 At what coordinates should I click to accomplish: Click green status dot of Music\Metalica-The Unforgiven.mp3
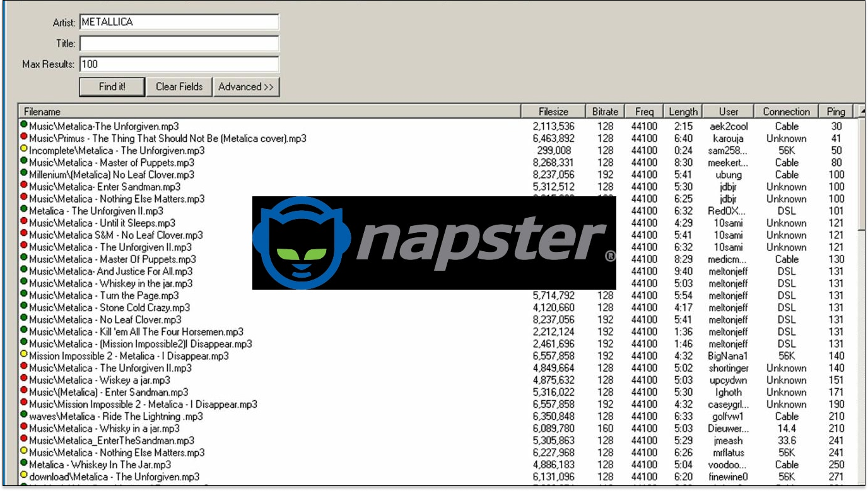pos(24,126)
